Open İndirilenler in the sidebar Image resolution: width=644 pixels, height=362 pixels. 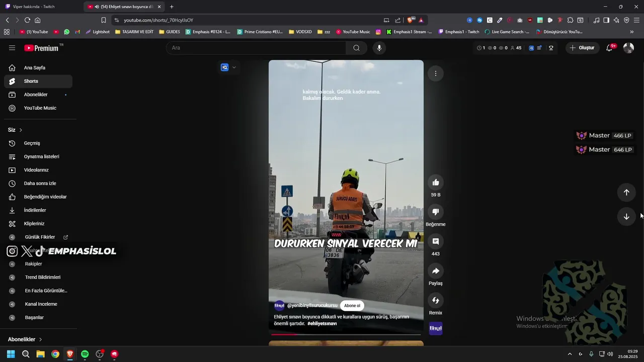coord(38,210)
